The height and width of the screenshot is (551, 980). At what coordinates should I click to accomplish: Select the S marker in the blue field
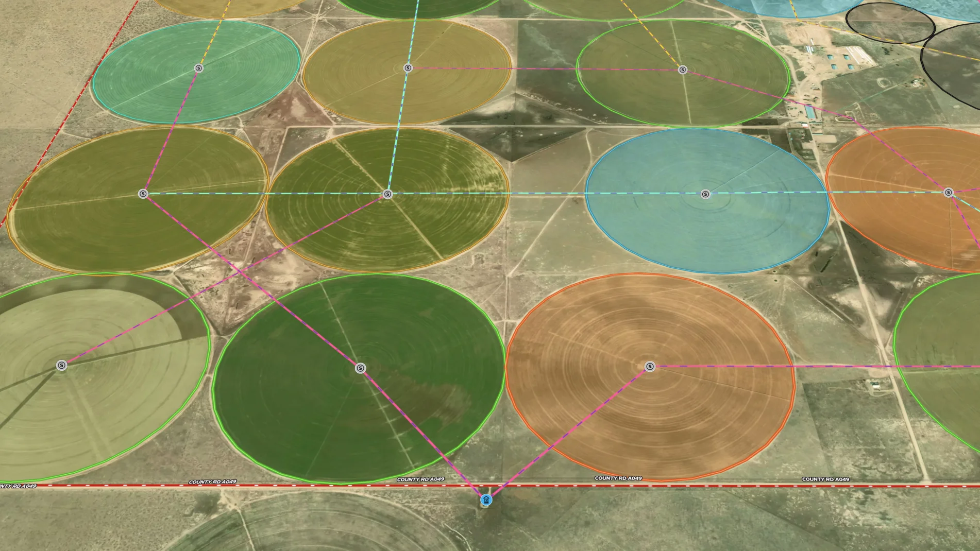pyautogui.click(x=705, y=194)
